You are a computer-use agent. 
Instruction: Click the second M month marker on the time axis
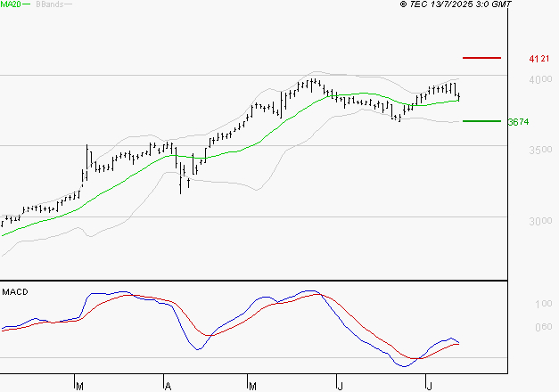[x=252, y=386]
